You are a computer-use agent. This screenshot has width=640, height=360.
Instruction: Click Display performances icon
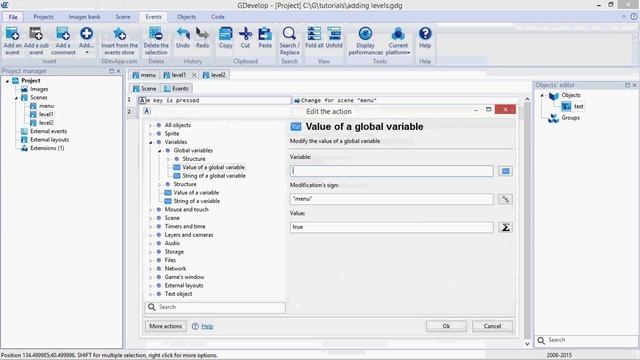click(365, 34)
